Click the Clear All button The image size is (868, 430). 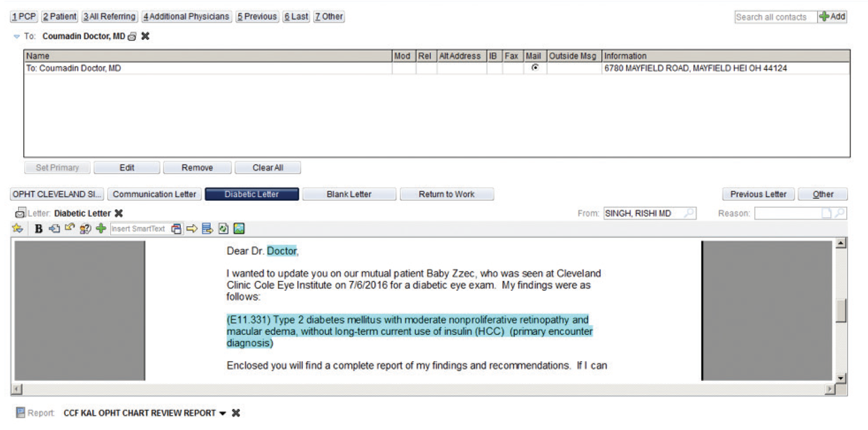[267, 168]
